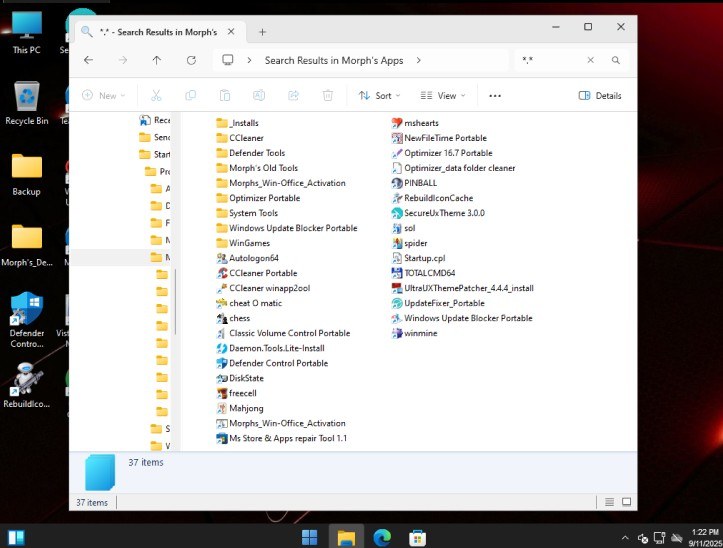Select the mshearts game file
The height and width of the screenshot is (548, 723).
click(x=415, y=123)
